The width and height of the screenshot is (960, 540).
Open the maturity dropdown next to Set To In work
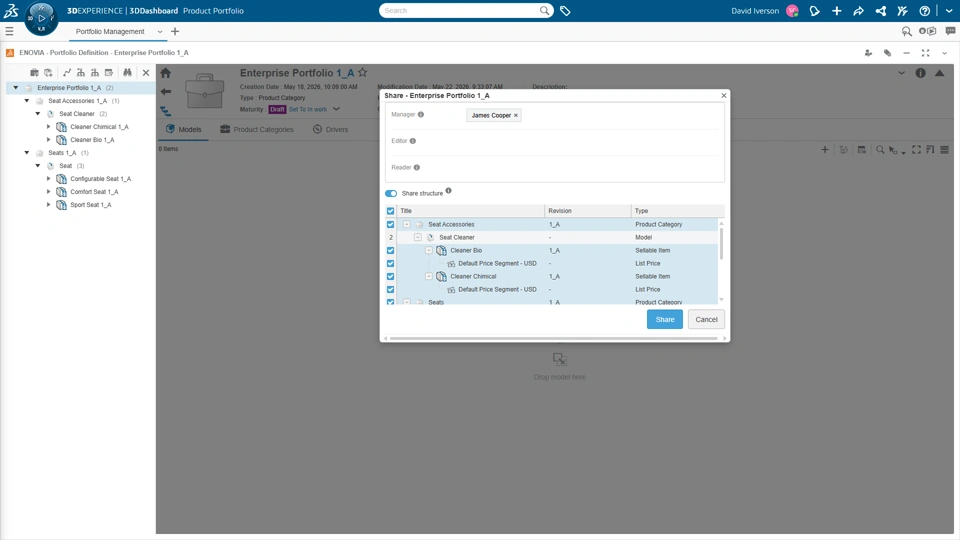pyautogui.click(x=336, y=109)
